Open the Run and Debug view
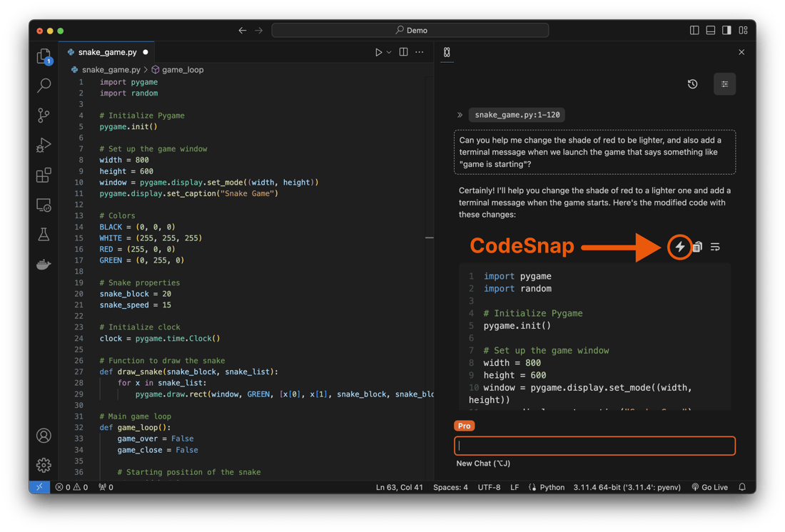This screenshot has height=532, width=785. pyautogui.click(x=44, y=145)
